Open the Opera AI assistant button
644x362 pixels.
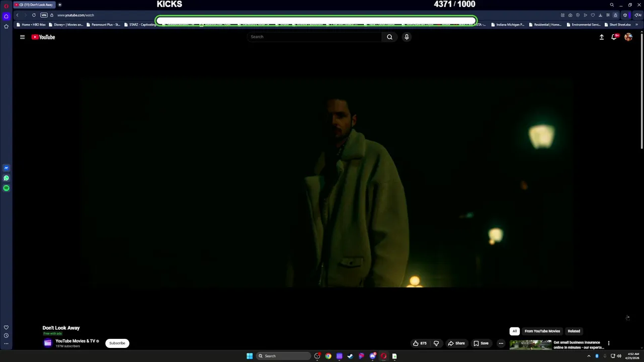tap(637, 15)
